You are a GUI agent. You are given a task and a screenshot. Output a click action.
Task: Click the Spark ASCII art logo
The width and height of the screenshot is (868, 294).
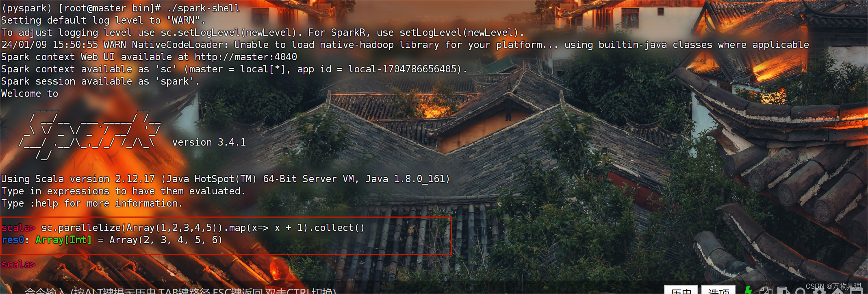(x=89, y=133)
